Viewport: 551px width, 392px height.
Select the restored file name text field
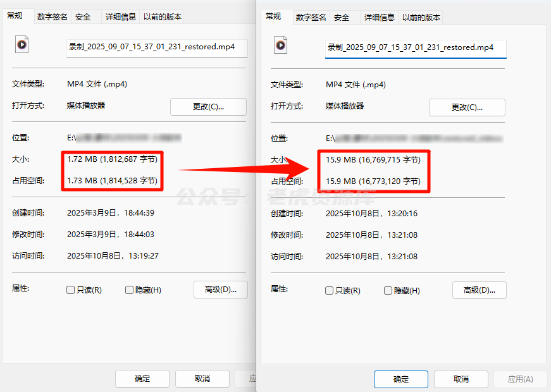(x=415, y=49)
